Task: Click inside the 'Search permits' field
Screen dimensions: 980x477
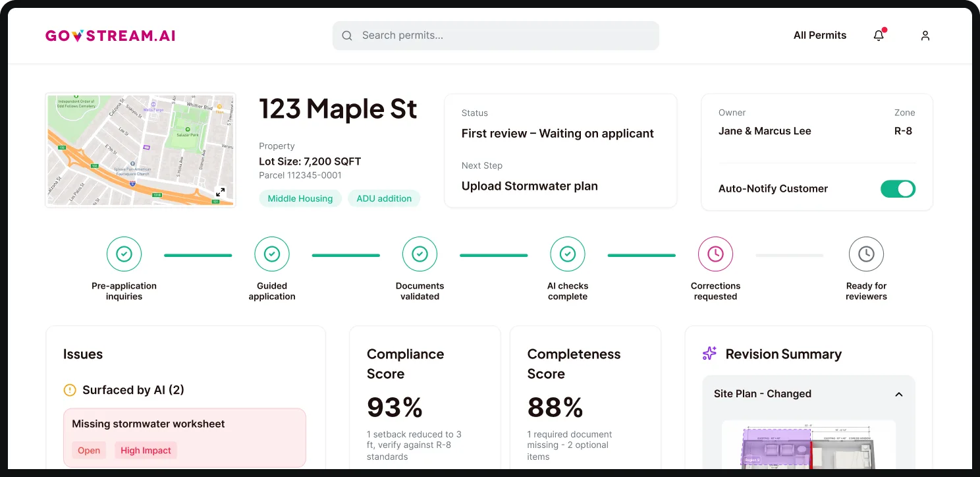Action: tap(495, 36)
